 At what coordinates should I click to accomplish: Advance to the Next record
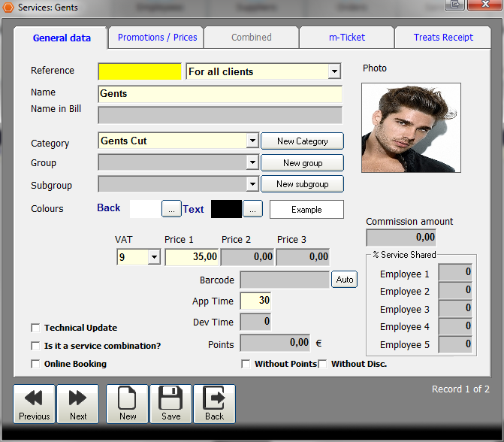78,404
